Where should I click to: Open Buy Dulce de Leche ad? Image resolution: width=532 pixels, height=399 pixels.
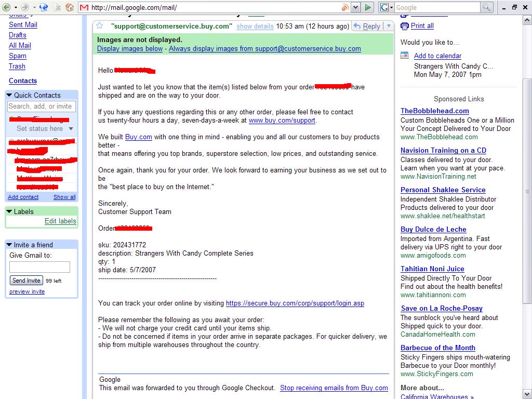click(433, 229)
